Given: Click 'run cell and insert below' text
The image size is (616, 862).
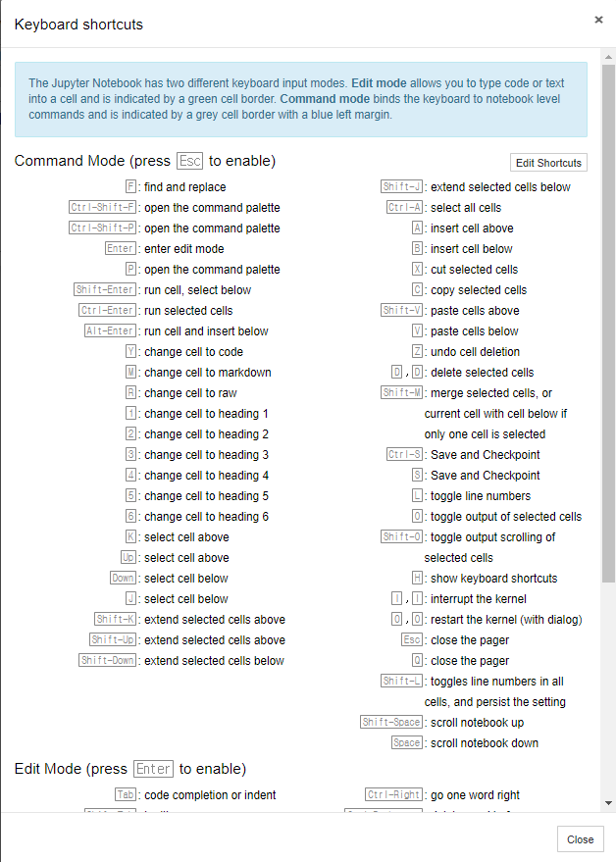Looking at the screenshot, I should (x=206, y=330).
